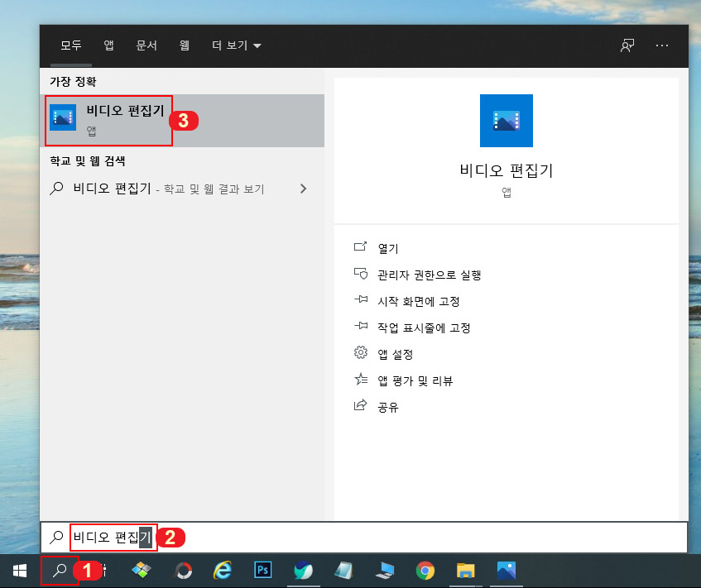Click the 비디오 편집기 app icon in results

(x=65, y=116)
